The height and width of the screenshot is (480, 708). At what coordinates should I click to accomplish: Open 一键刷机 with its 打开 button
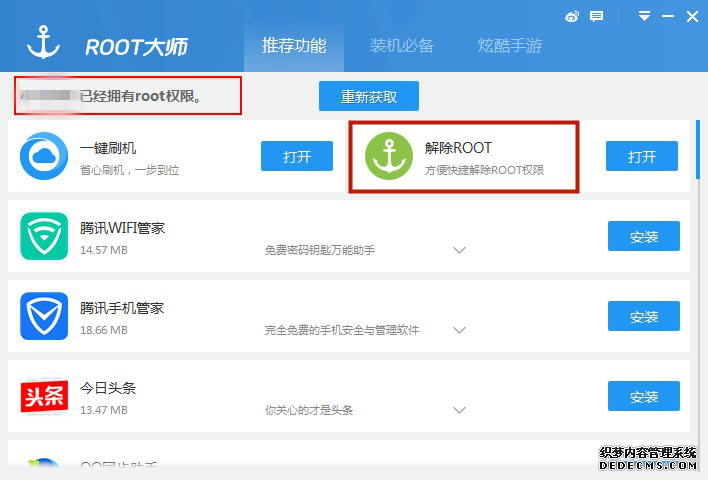[297, 156]
